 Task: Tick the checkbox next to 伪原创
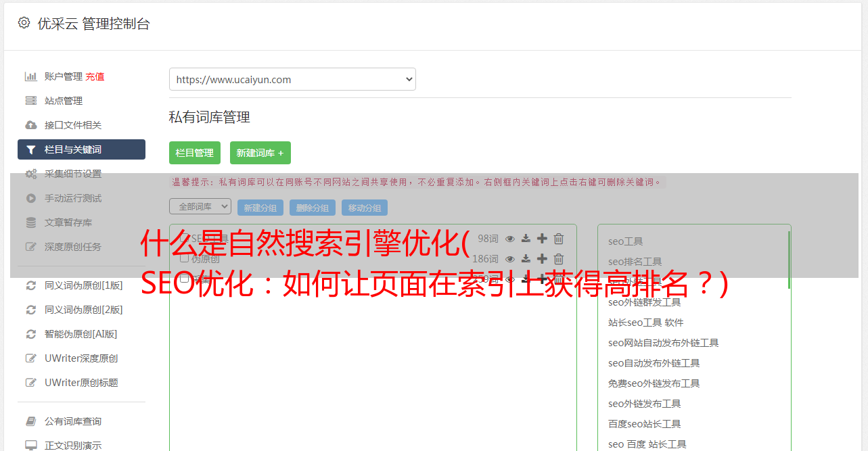(x=184, y=258)
